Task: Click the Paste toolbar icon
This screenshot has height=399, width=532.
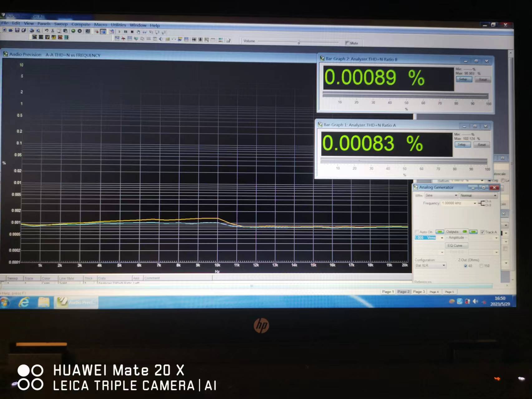Action: click(65, 31)
